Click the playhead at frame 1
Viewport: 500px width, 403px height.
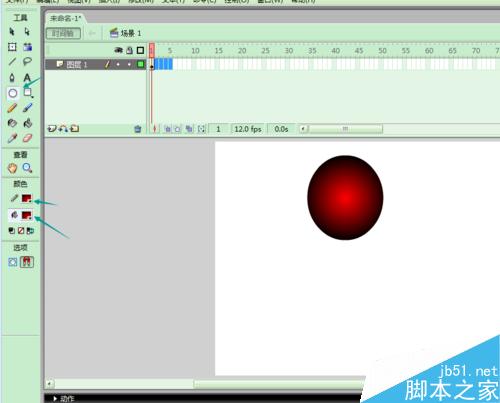pos(152,50)
